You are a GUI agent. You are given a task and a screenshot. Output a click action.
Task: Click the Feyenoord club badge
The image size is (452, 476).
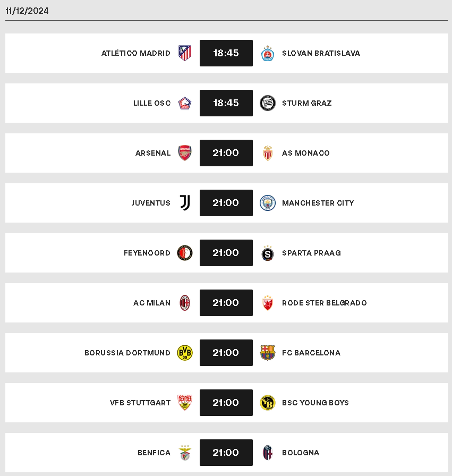[x=184, y=253]
